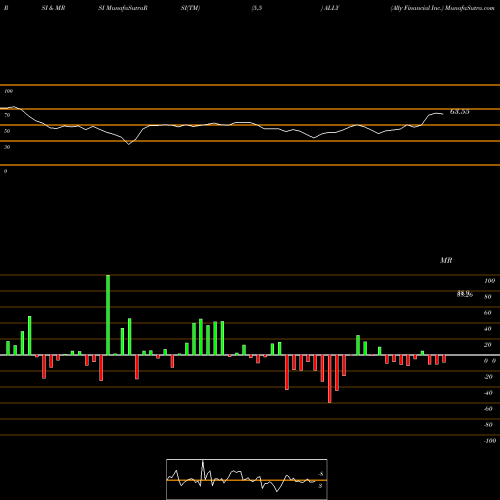Click the RSI value label 63.55
This screenshot has height=500, width=500.
[x=460, y=112]
